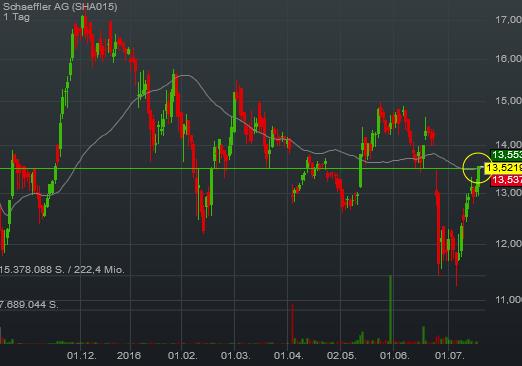Click the 12,00 price axis label
This screenshot has width=522, height=366.
click(x=508, y=244)
